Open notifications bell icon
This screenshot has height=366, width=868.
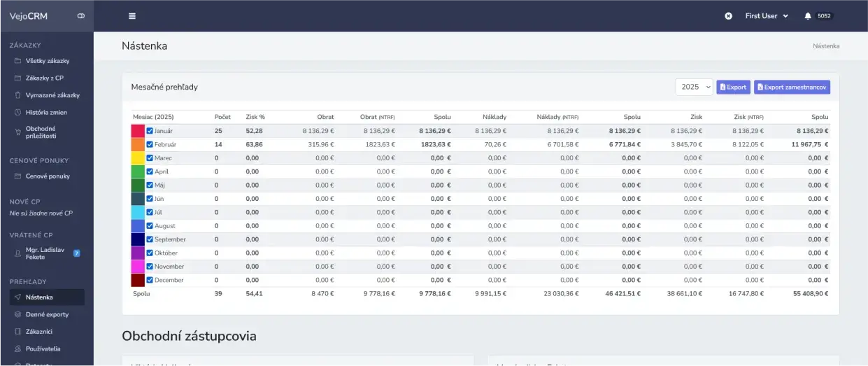[808, 16]
